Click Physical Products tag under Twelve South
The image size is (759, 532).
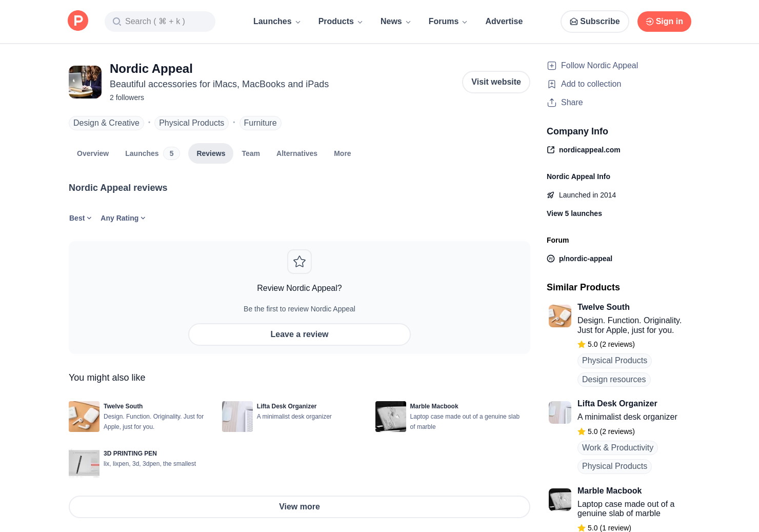pos(614,361)
